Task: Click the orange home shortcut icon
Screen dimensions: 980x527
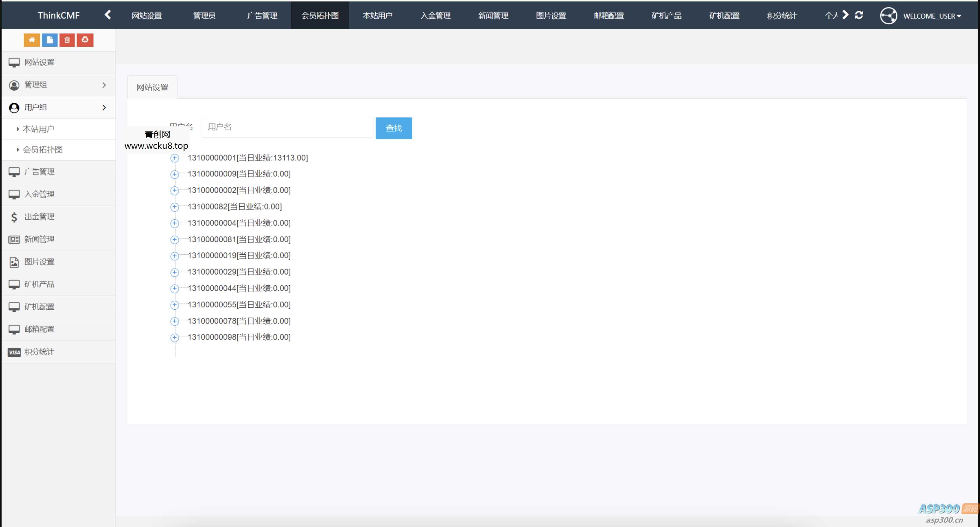Action: coord(32,40)
